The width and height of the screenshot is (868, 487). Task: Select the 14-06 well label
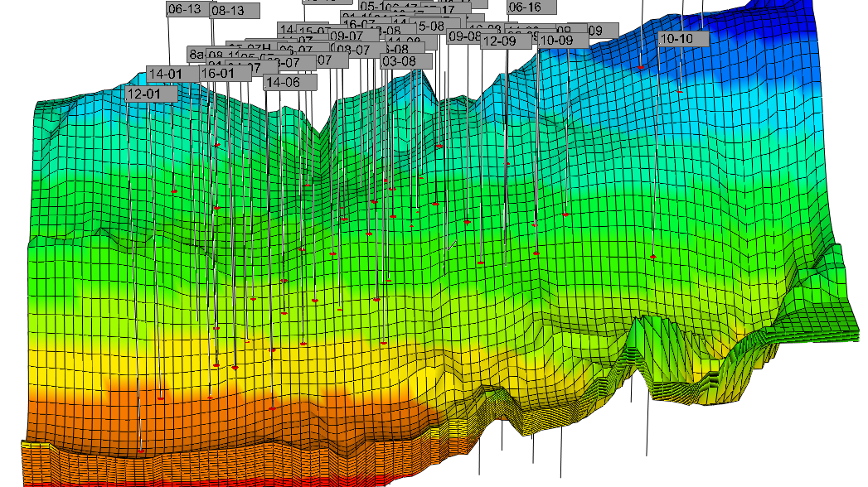291,82
